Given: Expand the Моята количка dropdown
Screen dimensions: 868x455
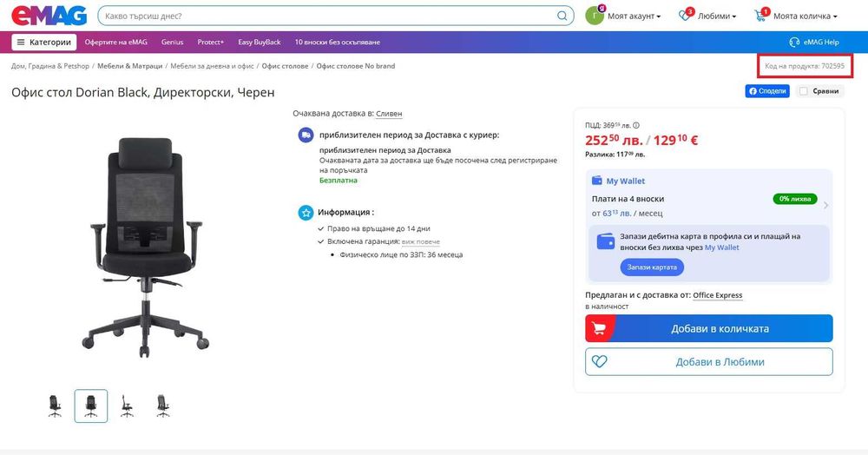Looking at the screenshot, I should pos(806,16).
